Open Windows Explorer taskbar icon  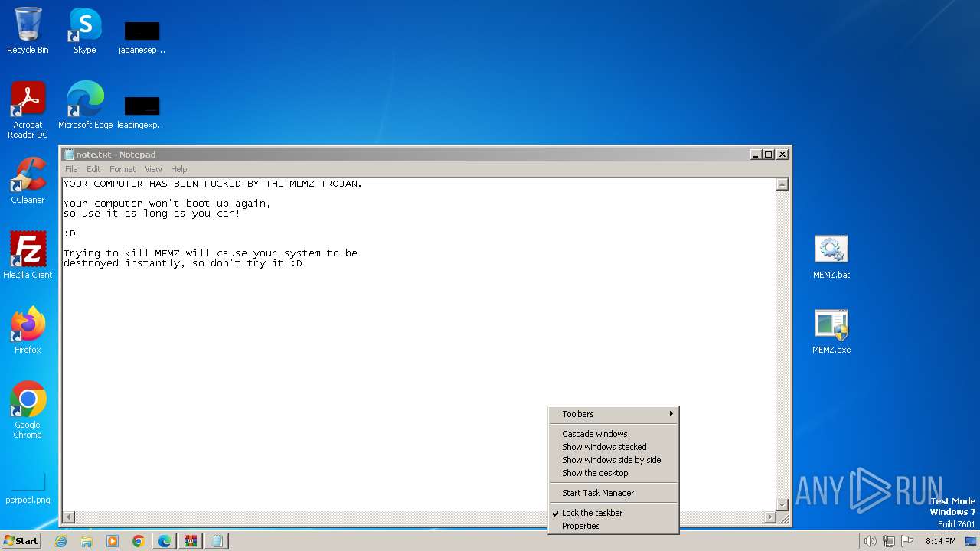click(87, 541)
